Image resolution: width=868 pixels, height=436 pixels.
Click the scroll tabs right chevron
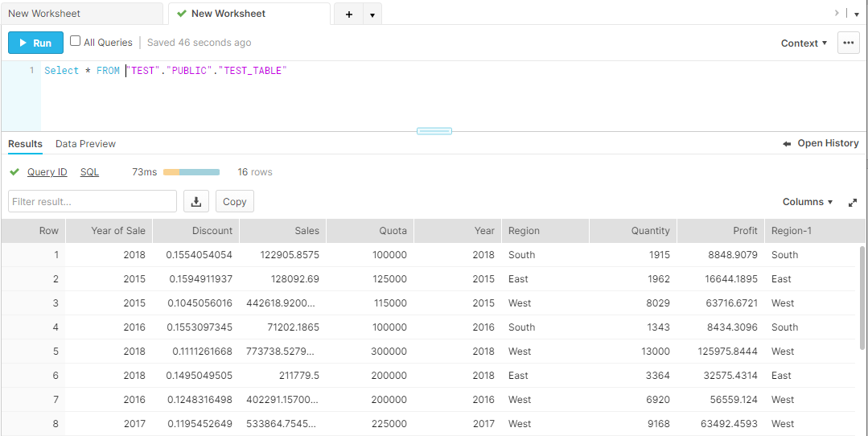[x=837, y=14]
